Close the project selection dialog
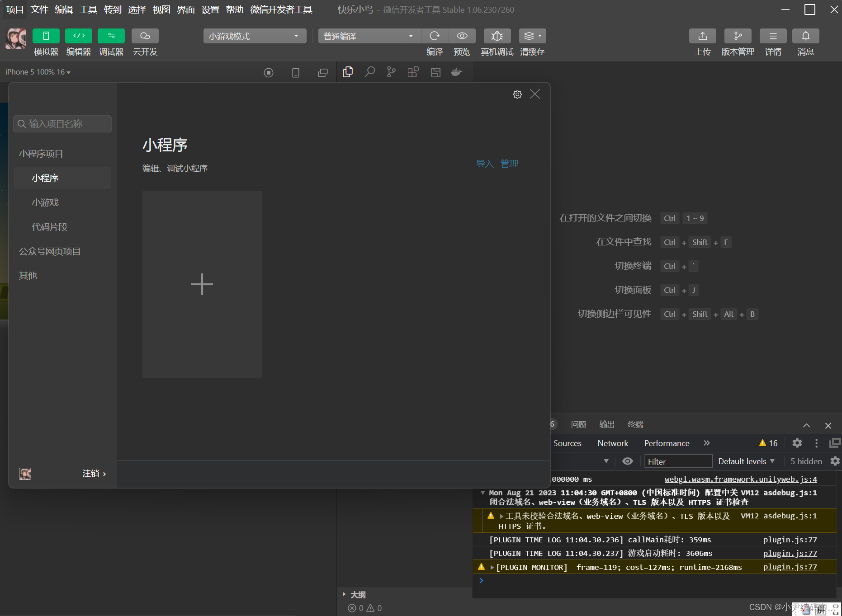This screenshot has height=616, width=842. [x=535, y=94]
